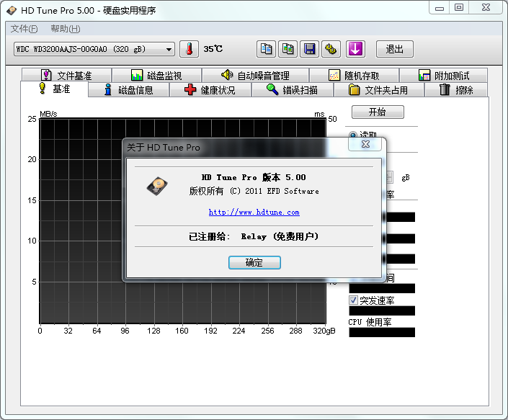Click the hard disk icon in About dialog
This screenshot has height=420, width=508.
(156, 187)
